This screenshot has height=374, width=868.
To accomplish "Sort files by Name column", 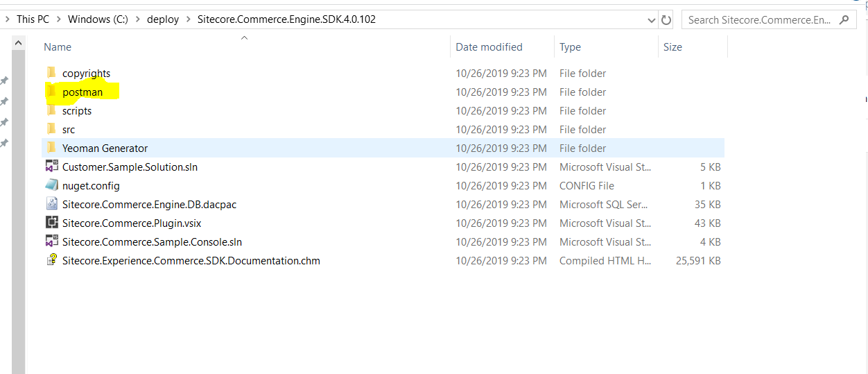I will point(58,47).
